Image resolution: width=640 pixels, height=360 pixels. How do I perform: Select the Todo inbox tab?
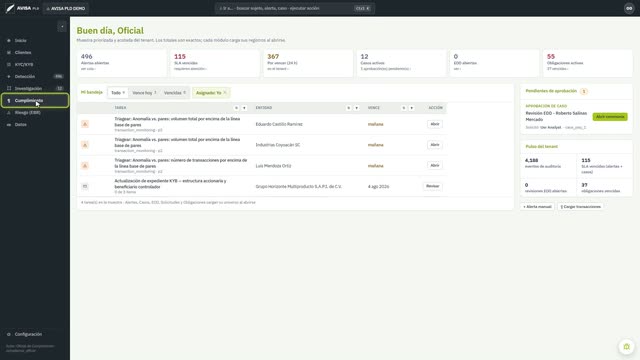point(118,93)
